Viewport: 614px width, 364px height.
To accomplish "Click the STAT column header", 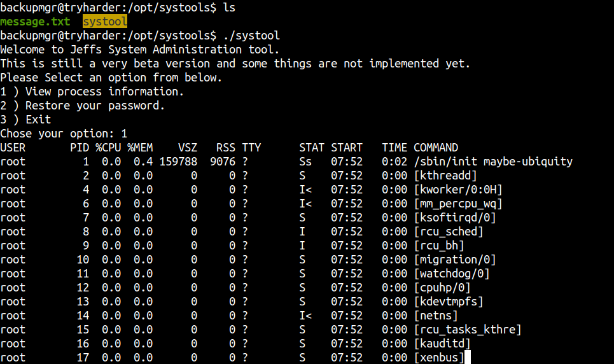I will 312,148.
